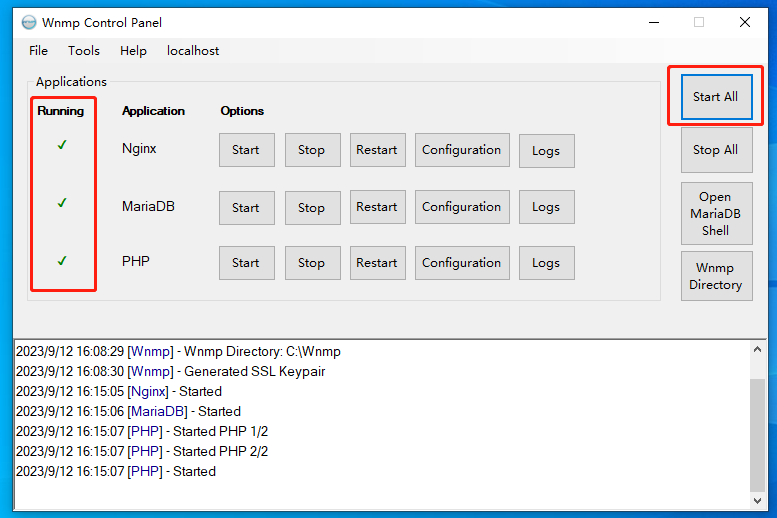Stop the Nginx service
Screen dimensions: 777x518
(312, 150)
